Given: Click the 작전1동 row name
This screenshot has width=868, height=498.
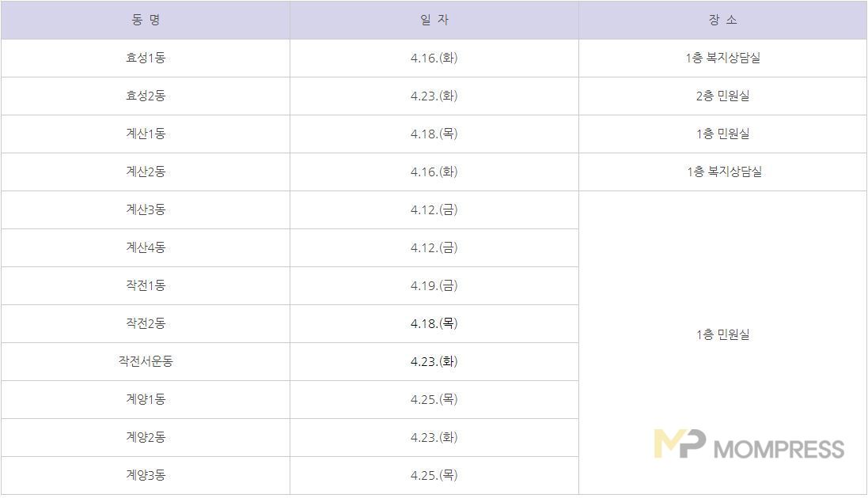Looking at the screenshot, I should (x=146, y=285).
